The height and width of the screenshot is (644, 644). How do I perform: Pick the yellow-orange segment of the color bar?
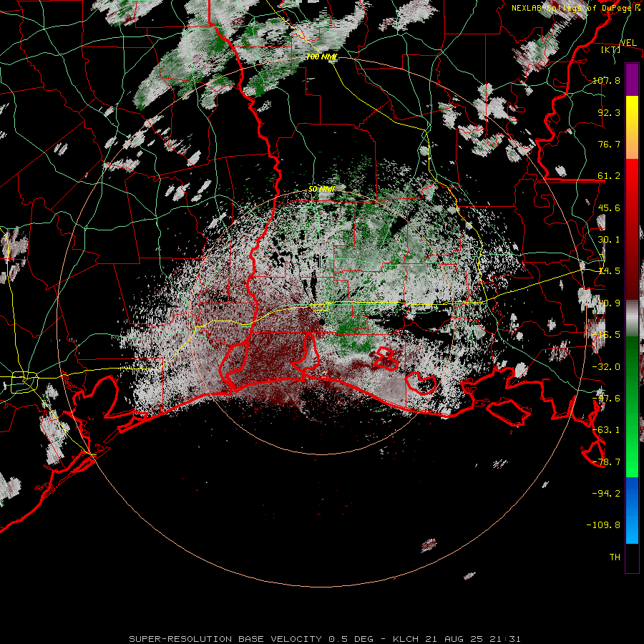pyautogui.click(x=632, y=127)
